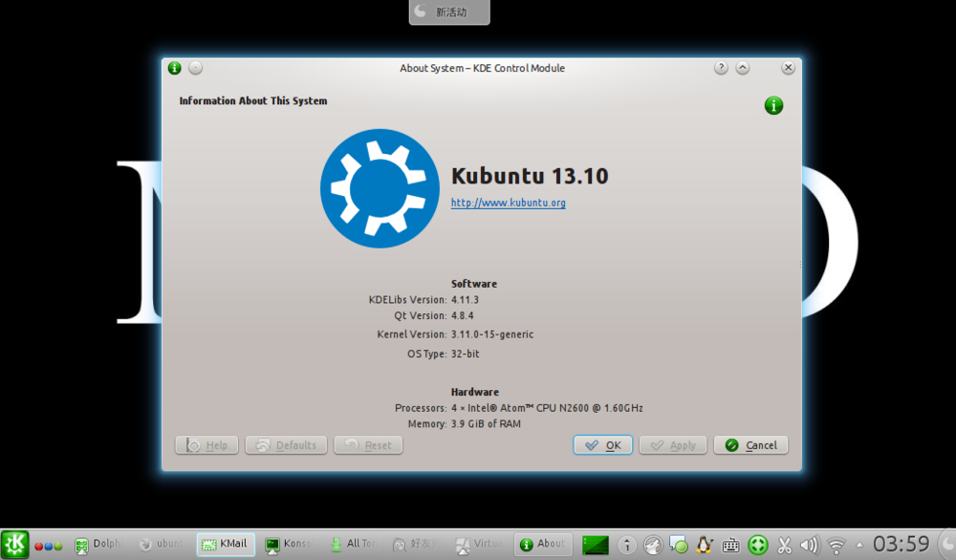
Task: Click the Information About This System heading
Action: [x=253, y=101]
